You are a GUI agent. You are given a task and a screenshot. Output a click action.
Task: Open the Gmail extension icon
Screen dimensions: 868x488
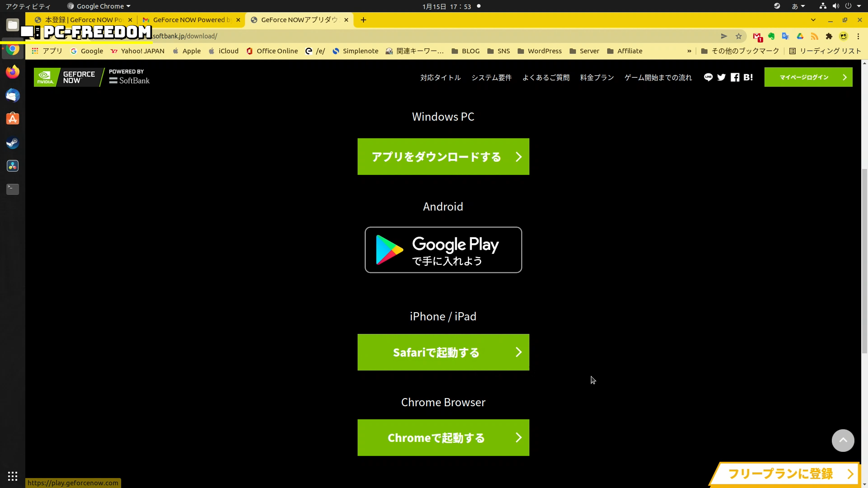[x=757, y=37]
